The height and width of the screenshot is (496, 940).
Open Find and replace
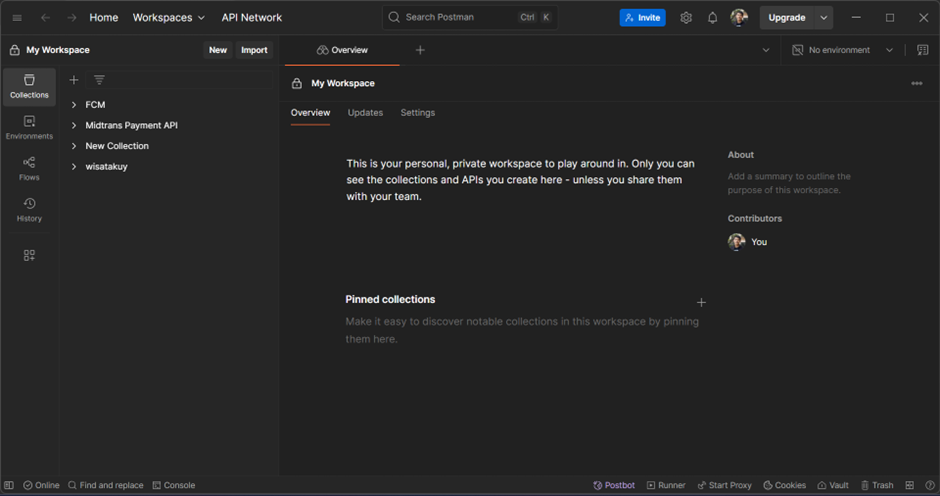(106, 485)
